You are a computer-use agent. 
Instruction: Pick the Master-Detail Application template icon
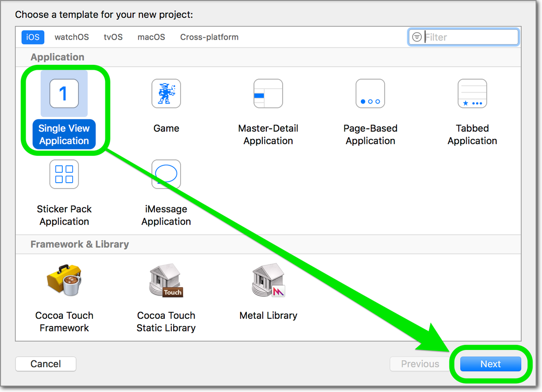click(x=268, y=94)
